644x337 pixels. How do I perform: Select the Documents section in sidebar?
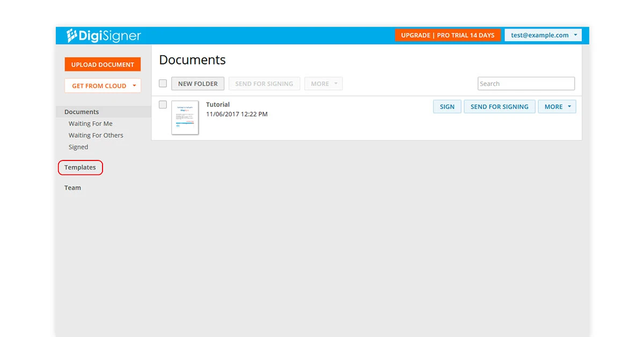pos(81,112)
